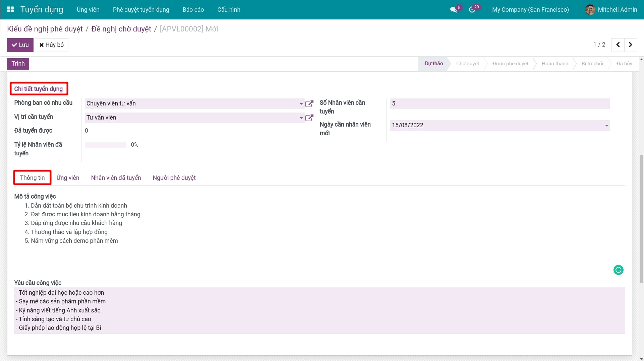Expand the Vị trí cần tuyển dropdown
The image size is (644, 361).
301,118
